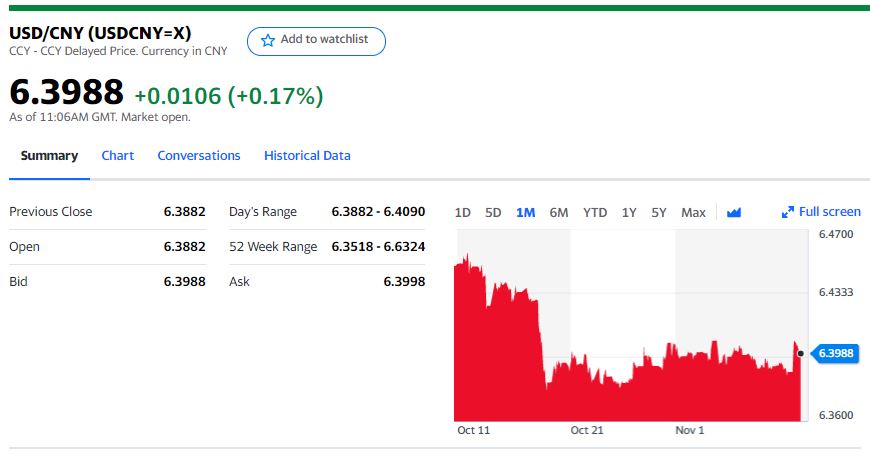The height and width of the screenshot is (458, 870).
Task: Switch chart range to YTD
Action: click(595, 212)
